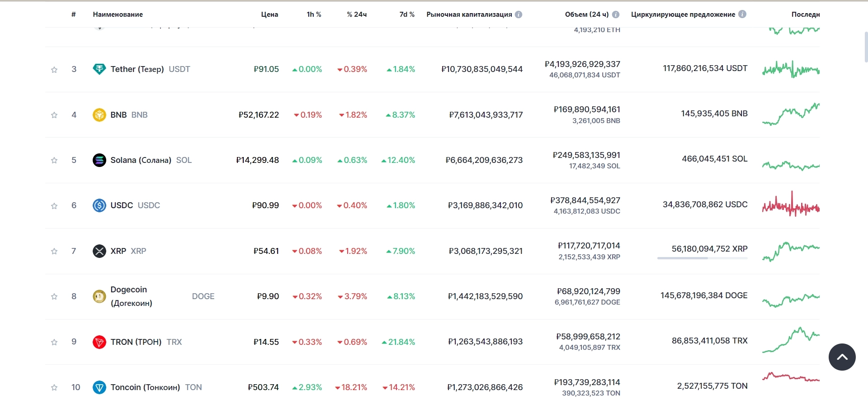Click the Toncoin logo icon
Screen dimensions: 868x410
[99, 387]
